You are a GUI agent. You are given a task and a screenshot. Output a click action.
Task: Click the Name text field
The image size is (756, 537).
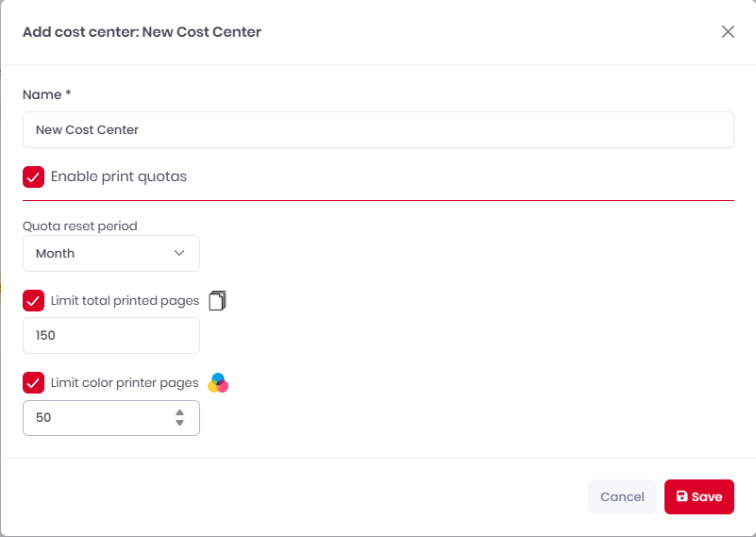pos(378,129)
